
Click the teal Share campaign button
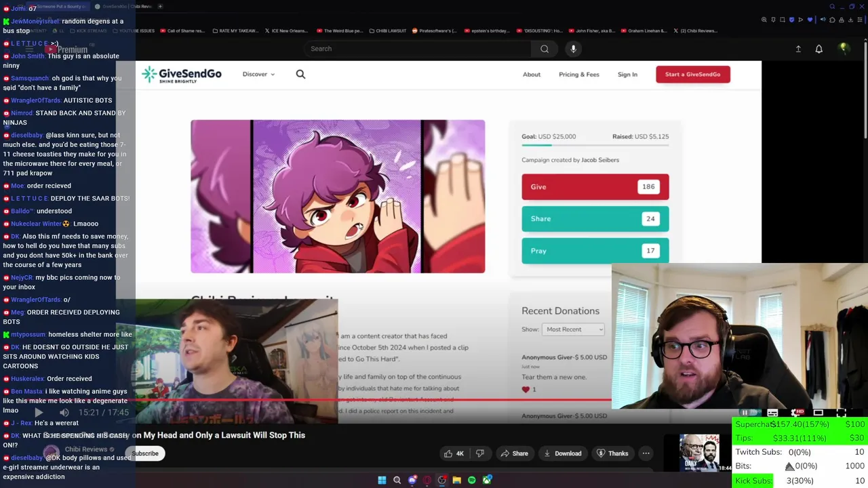click(595, 219)
